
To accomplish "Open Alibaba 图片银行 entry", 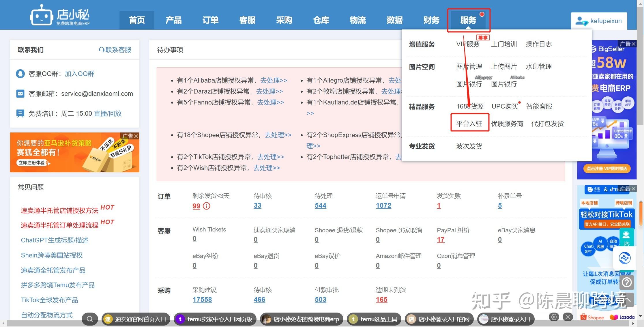I will coord(504,84).
